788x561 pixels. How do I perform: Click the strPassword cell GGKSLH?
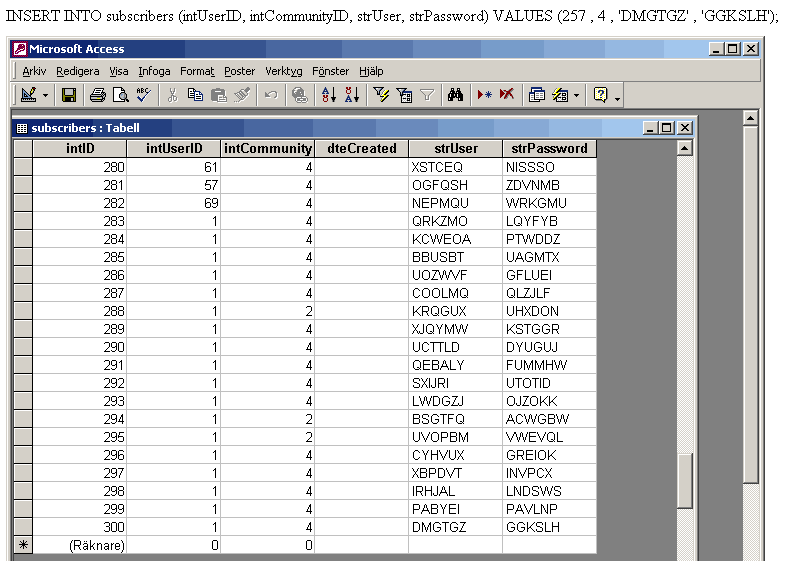pyautogui.click(x=549, y=527)
